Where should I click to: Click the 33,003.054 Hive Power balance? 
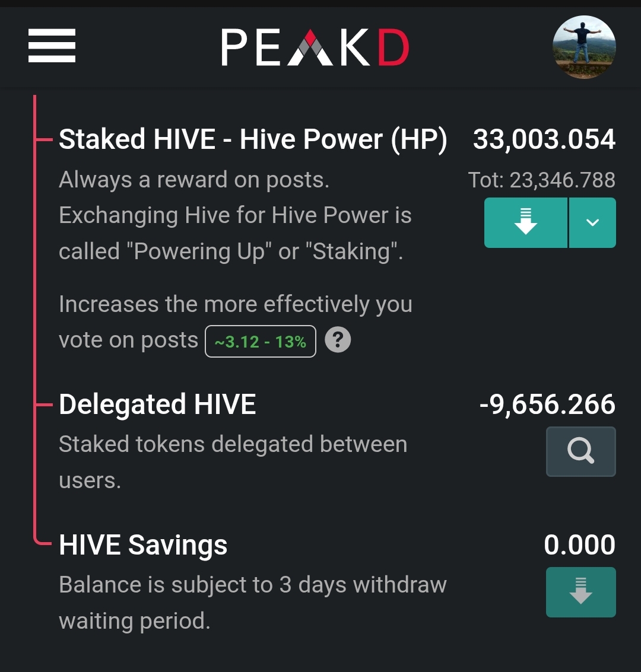544,140
